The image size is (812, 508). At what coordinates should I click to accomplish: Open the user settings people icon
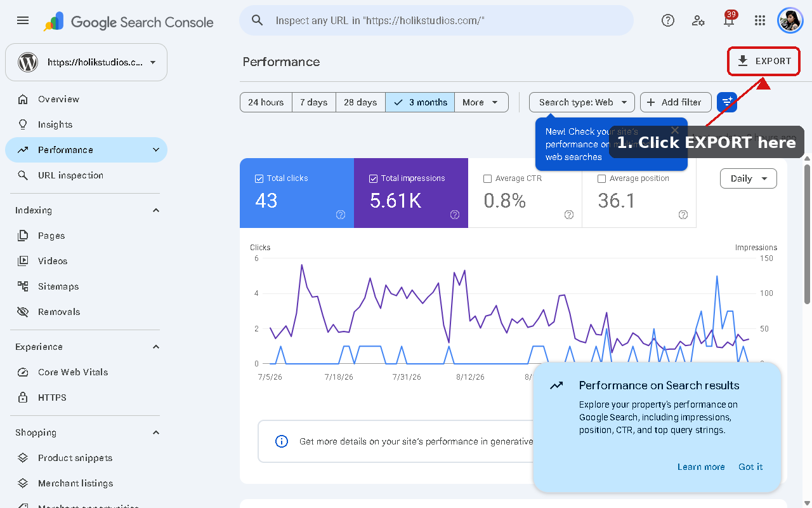pos(698,20)
